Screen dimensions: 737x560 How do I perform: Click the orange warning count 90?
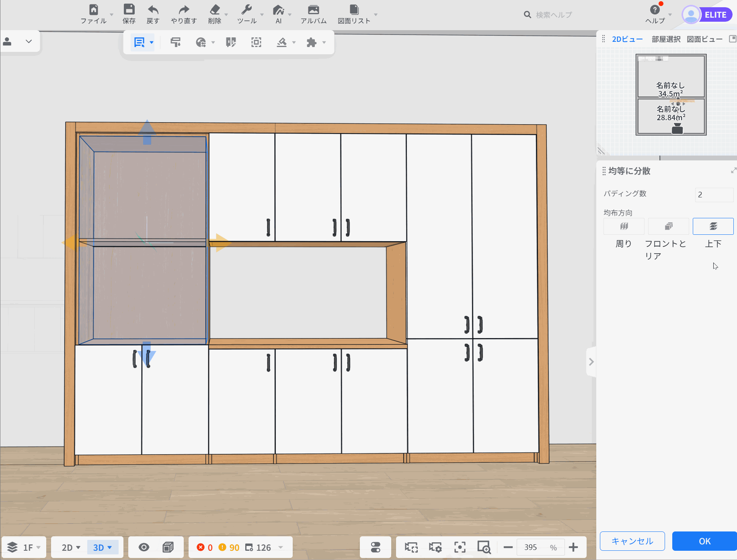(x=229, y=548)
